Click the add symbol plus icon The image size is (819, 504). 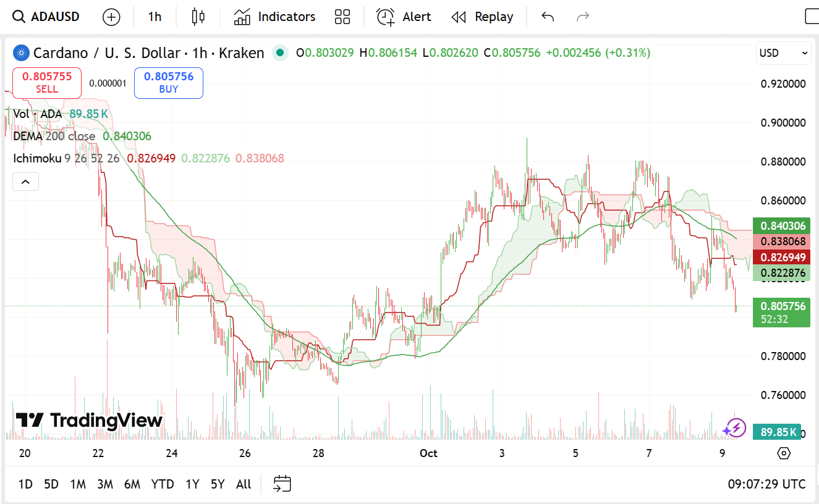point(111,17)
